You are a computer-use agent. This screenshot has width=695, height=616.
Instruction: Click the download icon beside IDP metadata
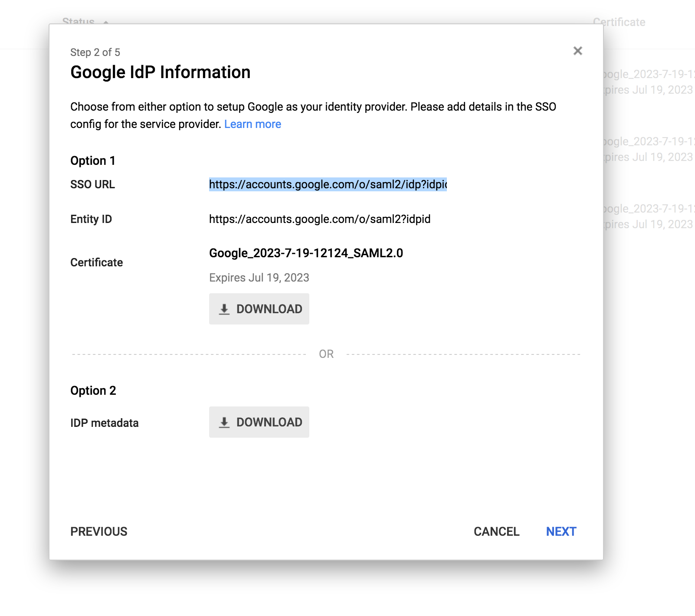tap(224, 422)
